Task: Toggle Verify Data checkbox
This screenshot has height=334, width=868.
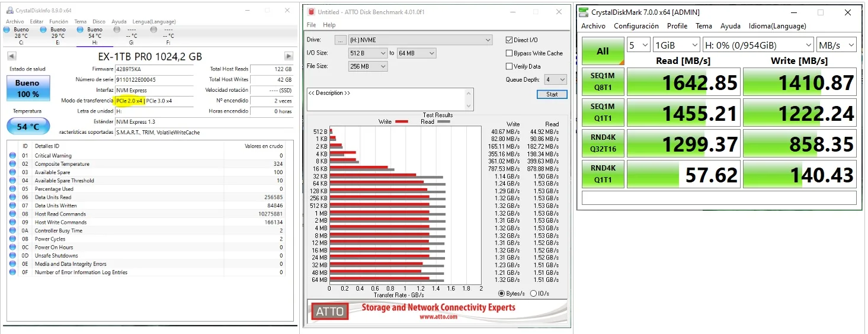Action: (509, 66)
